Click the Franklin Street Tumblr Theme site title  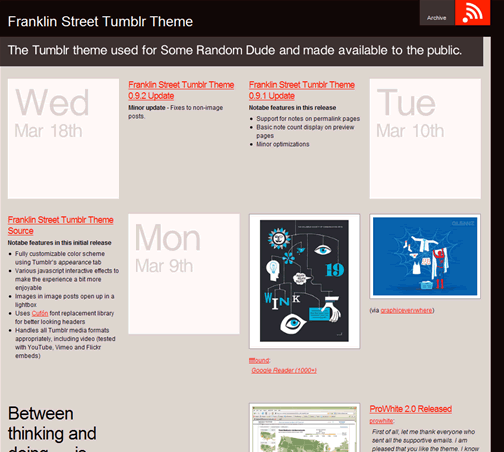[x=100, y=22]
